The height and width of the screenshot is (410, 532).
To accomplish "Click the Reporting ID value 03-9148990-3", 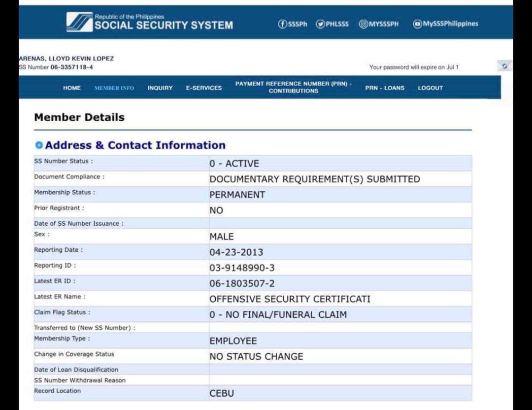I will tap(242, 268).
